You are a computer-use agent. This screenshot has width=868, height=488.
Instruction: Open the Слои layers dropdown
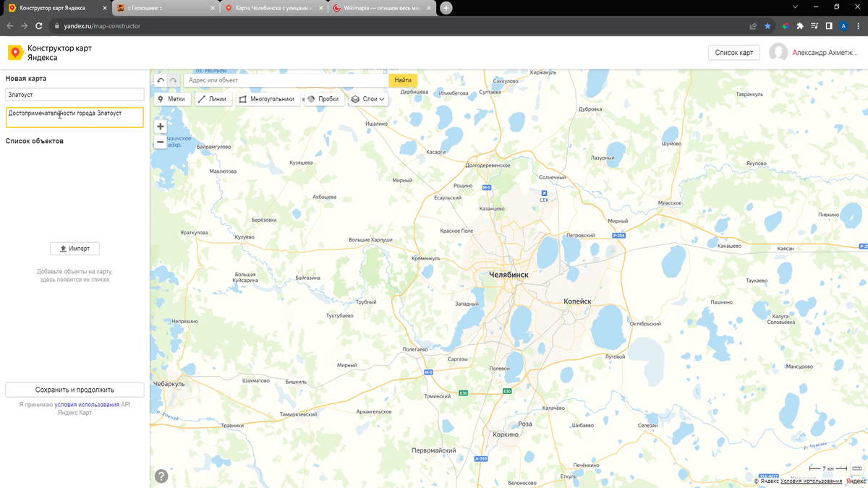(368, 99)
